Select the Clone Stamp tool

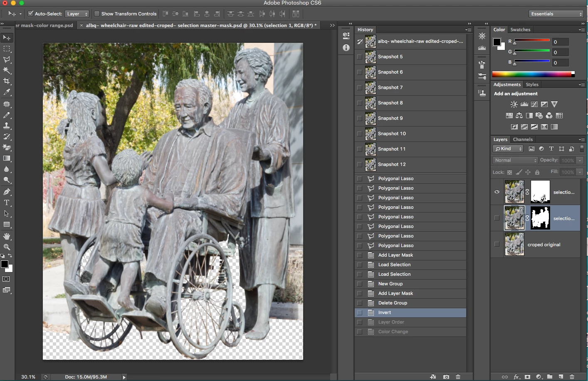pos(7,126)
